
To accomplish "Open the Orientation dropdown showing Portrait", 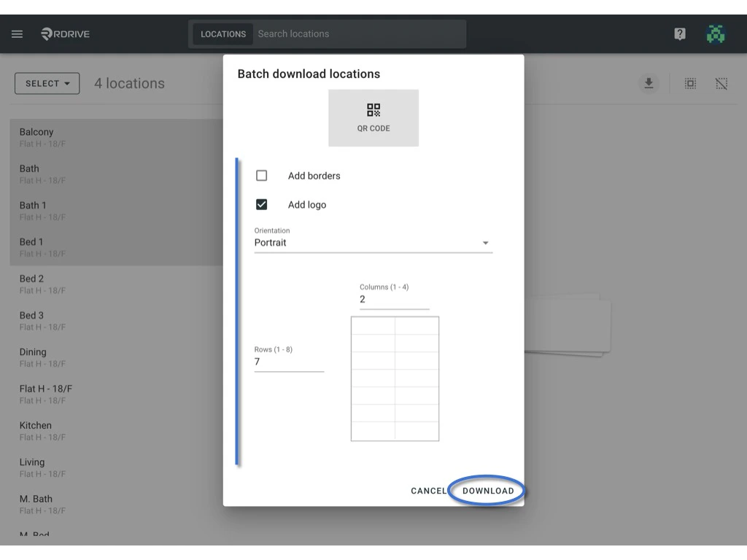I will pyautogui.click(x=373, y=242).
